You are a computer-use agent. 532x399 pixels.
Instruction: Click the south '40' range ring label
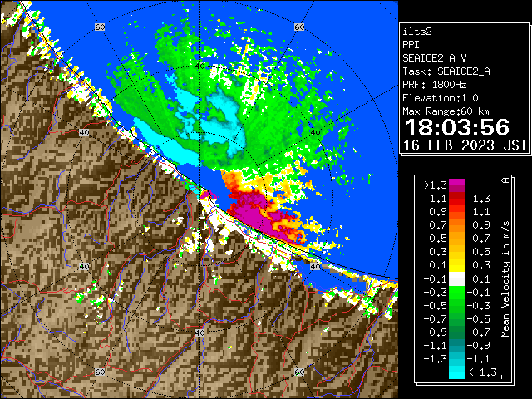199,332
